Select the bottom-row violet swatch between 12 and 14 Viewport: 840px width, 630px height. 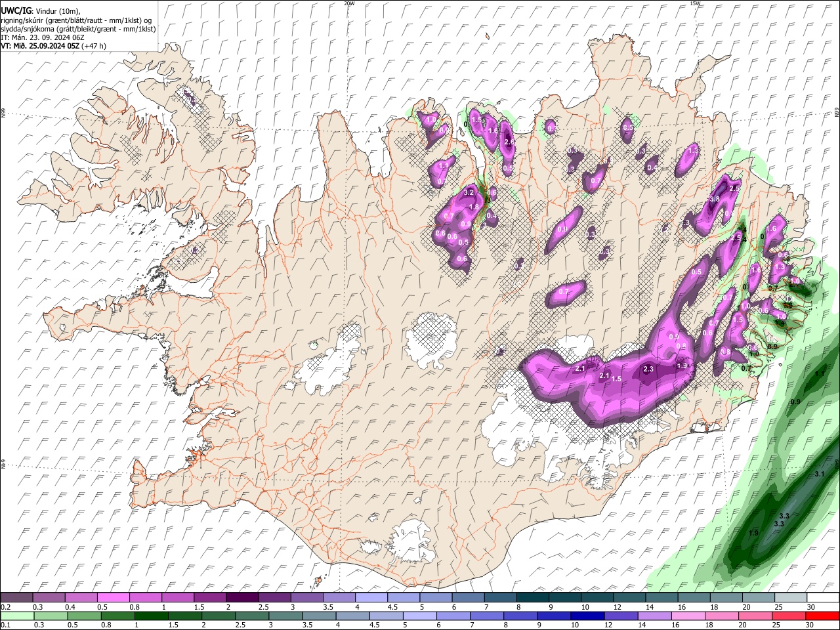[x=620, y=616]
